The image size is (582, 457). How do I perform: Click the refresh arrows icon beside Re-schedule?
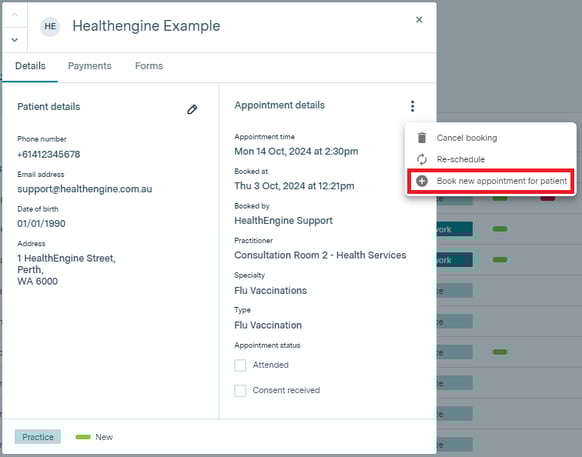tap(422, 159)
